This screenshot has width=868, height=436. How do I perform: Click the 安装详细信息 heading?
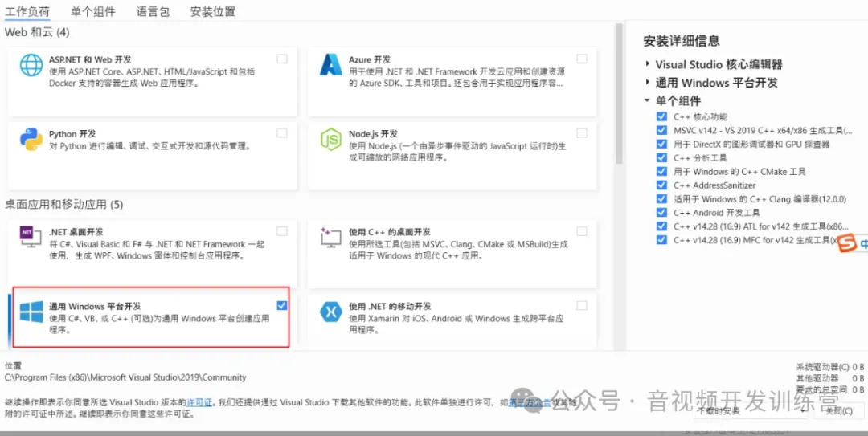click(682, 41)
